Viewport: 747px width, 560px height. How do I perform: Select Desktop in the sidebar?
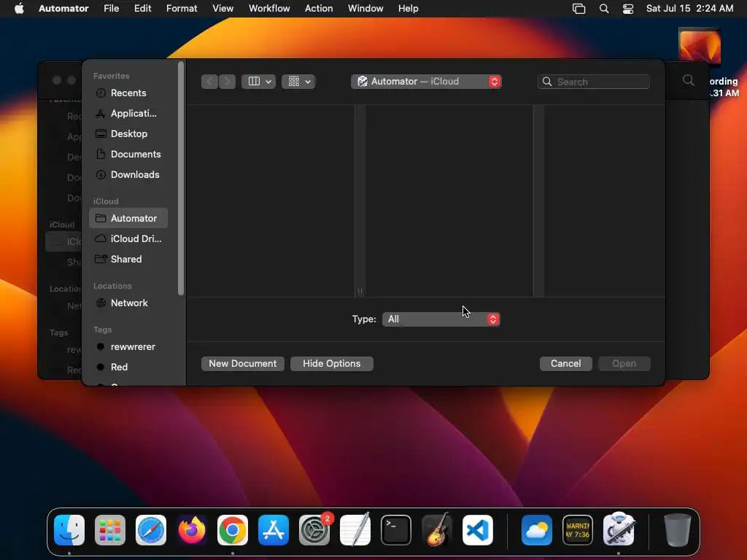pyautogui.click(x=128, y=134)
